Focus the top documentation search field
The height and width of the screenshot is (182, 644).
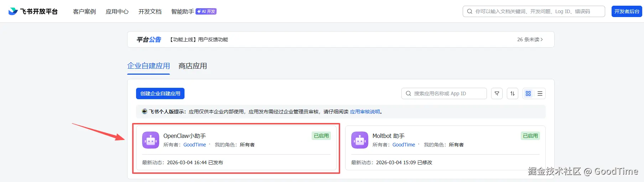point(534,11)
